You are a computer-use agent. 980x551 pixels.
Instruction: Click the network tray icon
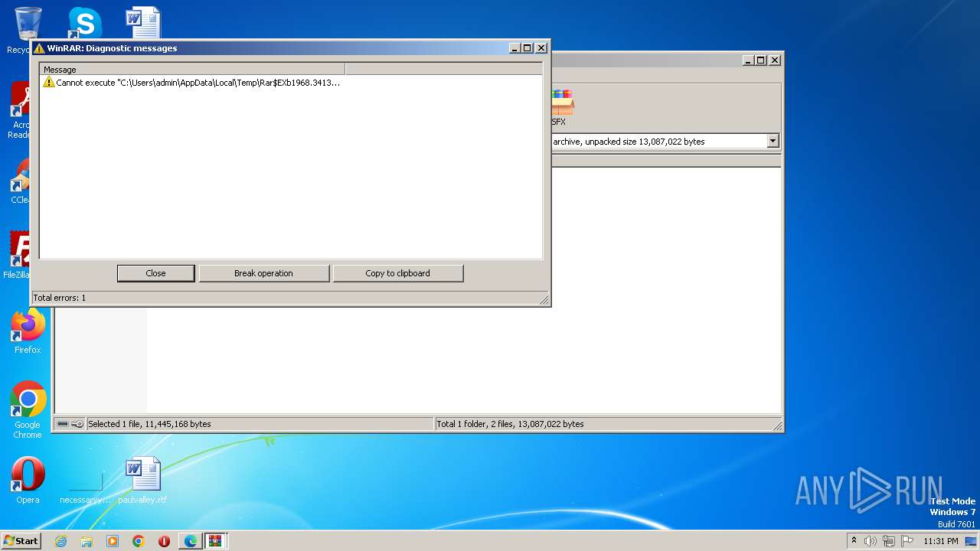click(x=889, y=541)
